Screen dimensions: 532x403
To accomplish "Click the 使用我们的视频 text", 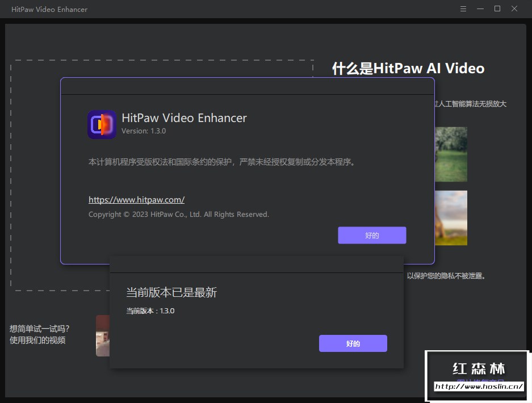I will coord(37,340).
